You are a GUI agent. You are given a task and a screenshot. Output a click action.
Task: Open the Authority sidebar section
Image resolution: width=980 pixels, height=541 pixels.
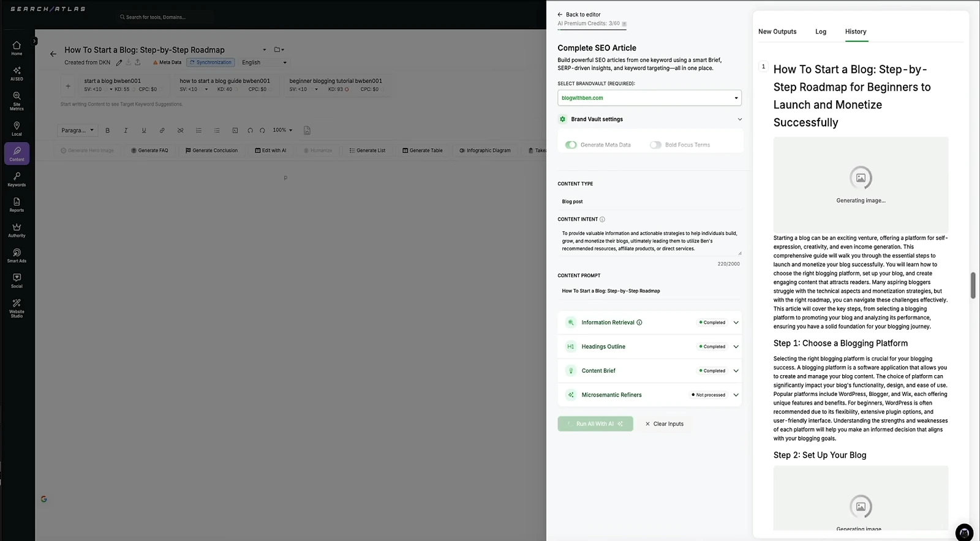pyautogui.click(x=17, y=230)
